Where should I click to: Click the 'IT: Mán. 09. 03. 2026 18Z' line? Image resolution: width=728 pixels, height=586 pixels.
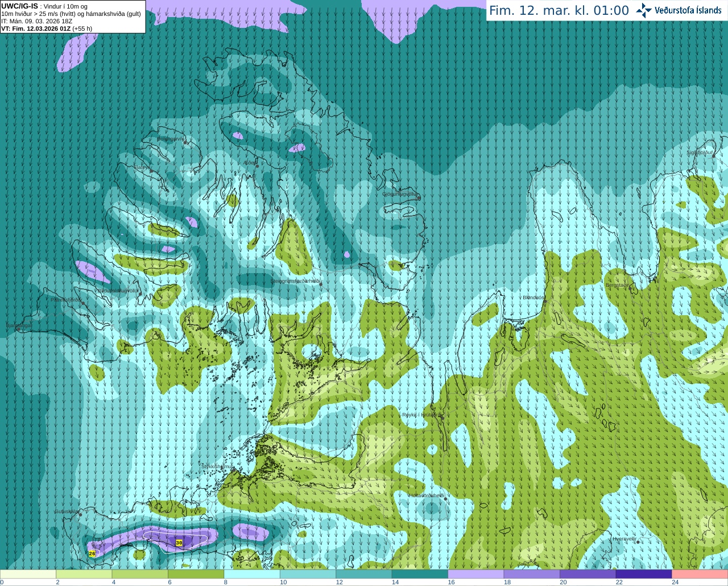coord(37,21)
